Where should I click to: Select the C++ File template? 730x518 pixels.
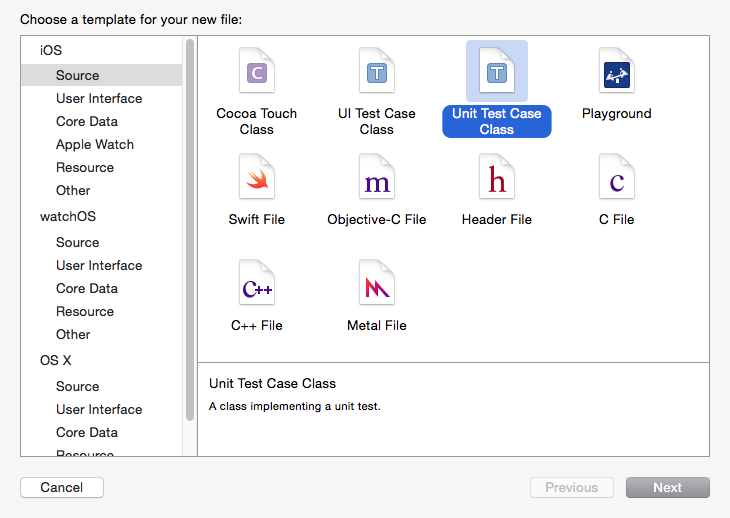pos(257,283)
